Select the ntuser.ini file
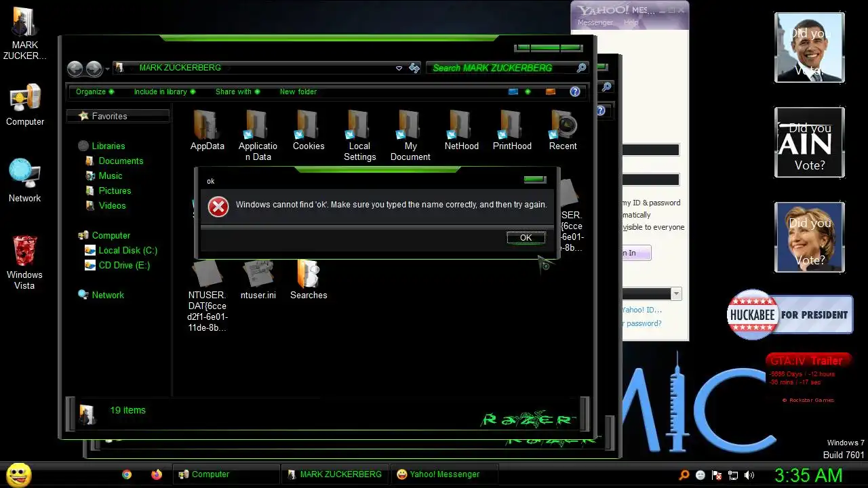This screenshot has height=488, width=868. coord(258,280)
